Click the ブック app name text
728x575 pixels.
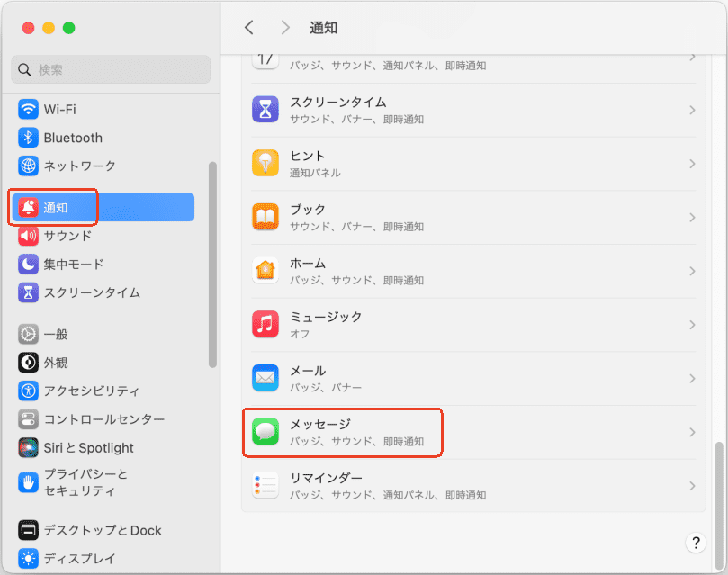click(308, 210)
